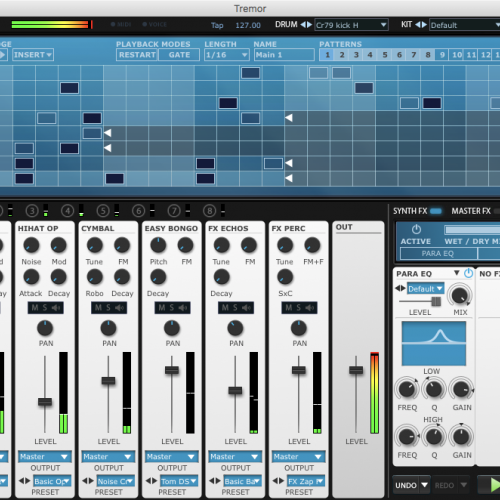Adjust the LOW band GAIN knob
Image resolution: width=500 pixels, height=500 pixels.
pos(461,389)
